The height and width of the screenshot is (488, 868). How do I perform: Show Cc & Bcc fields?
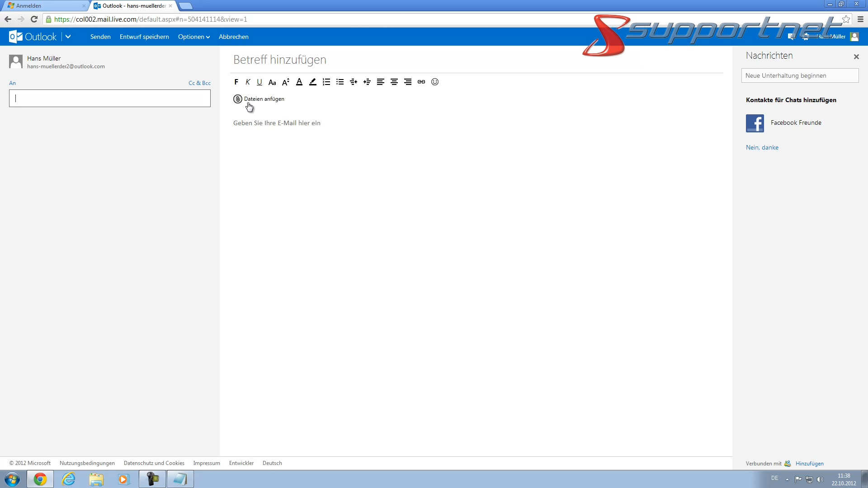click(199, 83)
